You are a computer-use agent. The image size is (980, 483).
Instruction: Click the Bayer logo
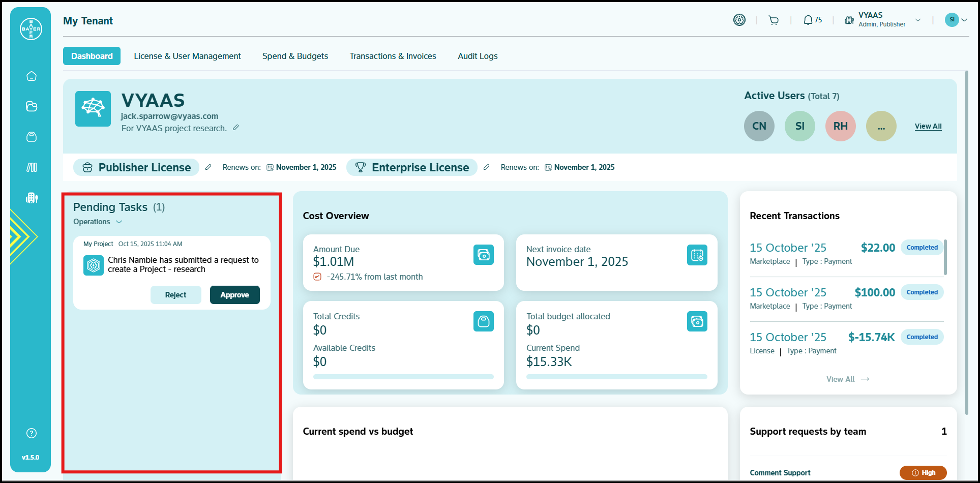31,29
